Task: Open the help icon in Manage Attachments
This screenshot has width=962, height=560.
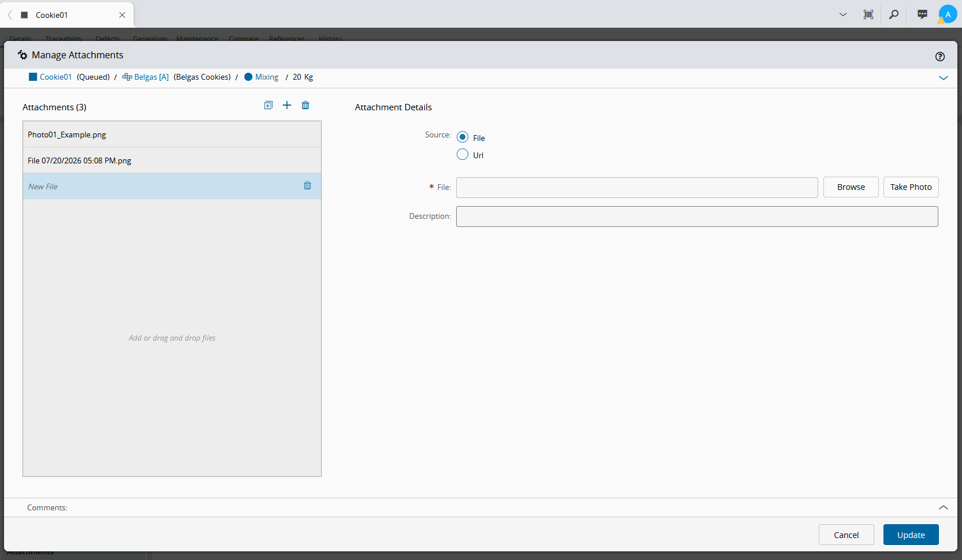Action: 940,56
